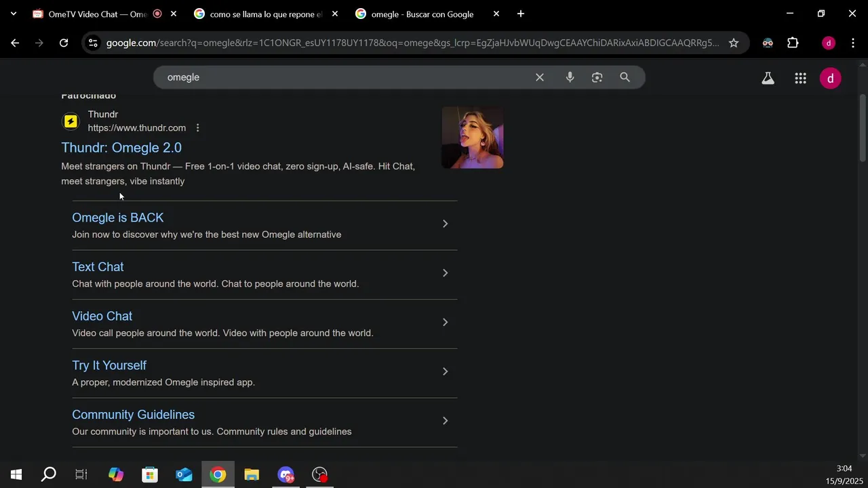Open the Omegle is BACK link

pyautogui.click(x=118, y=218)
